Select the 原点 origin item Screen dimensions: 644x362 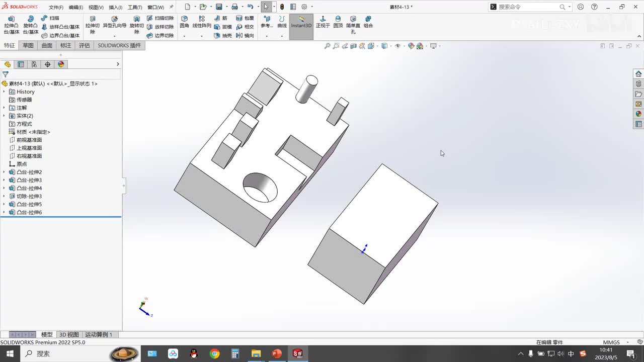coord(18,164)
